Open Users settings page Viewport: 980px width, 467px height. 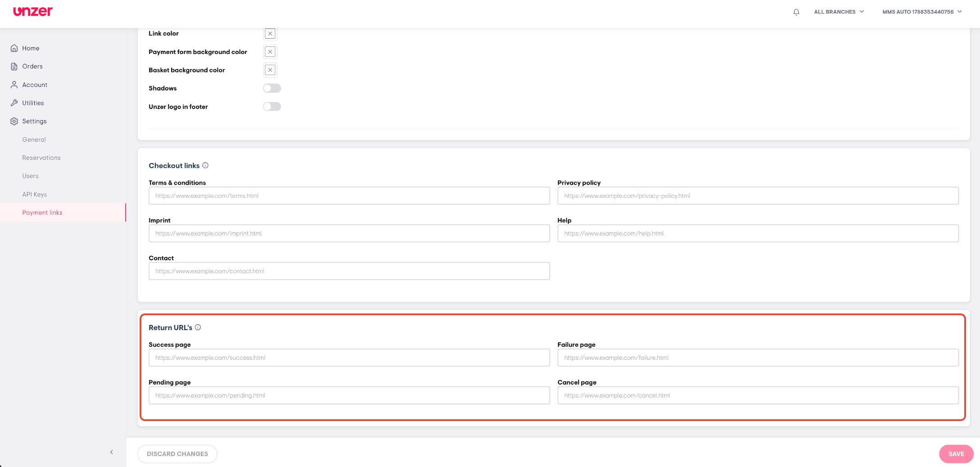point(31,176)
